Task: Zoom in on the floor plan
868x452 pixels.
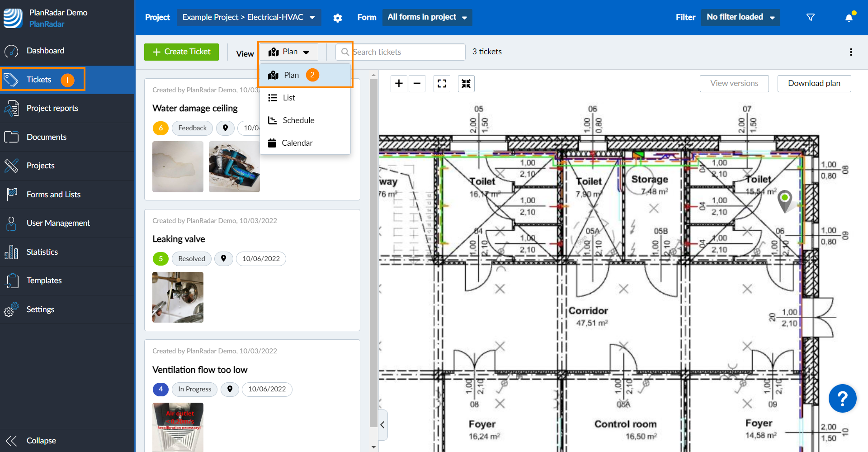Action: 399,83
